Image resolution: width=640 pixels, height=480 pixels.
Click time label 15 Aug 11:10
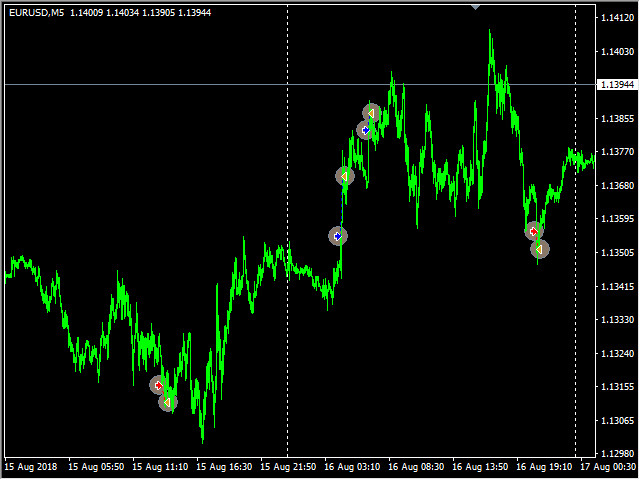point(160,467)
